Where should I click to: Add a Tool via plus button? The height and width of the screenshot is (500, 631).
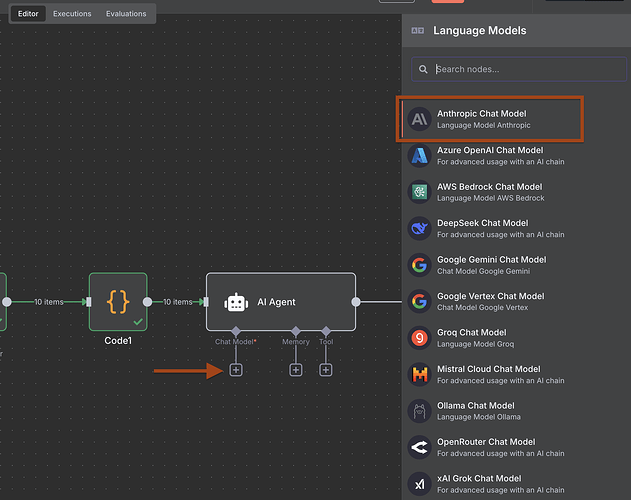pos(326,370)
